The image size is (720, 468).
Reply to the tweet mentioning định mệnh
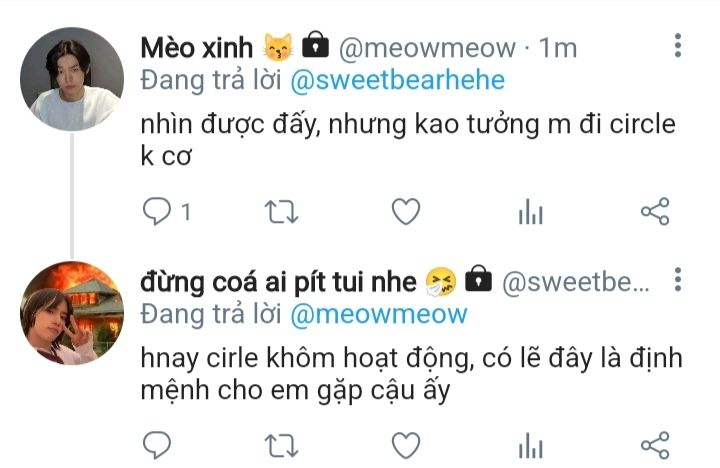pyautogui.click(x=157, y=445)
